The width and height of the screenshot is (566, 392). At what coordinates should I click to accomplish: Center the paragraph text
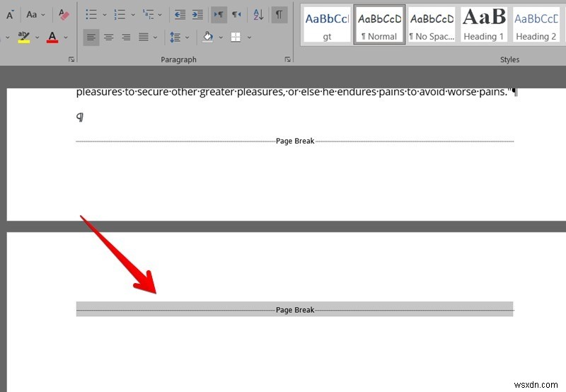[x=109, y=38]
